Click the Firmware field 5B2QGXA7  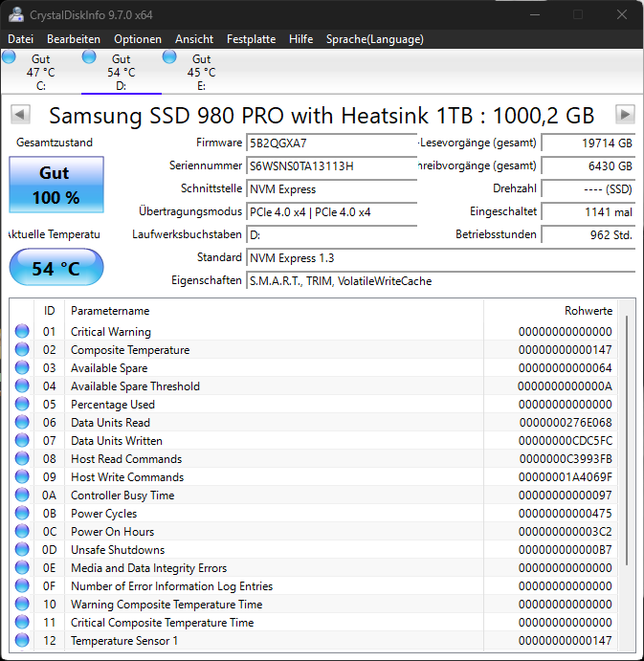pos(331,143)
